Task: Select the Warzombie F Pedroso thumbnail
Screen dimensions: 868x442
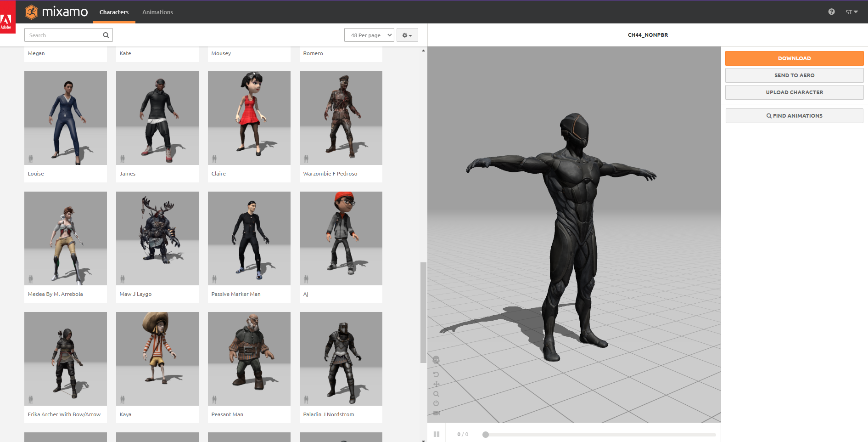Action: (341, 118)
